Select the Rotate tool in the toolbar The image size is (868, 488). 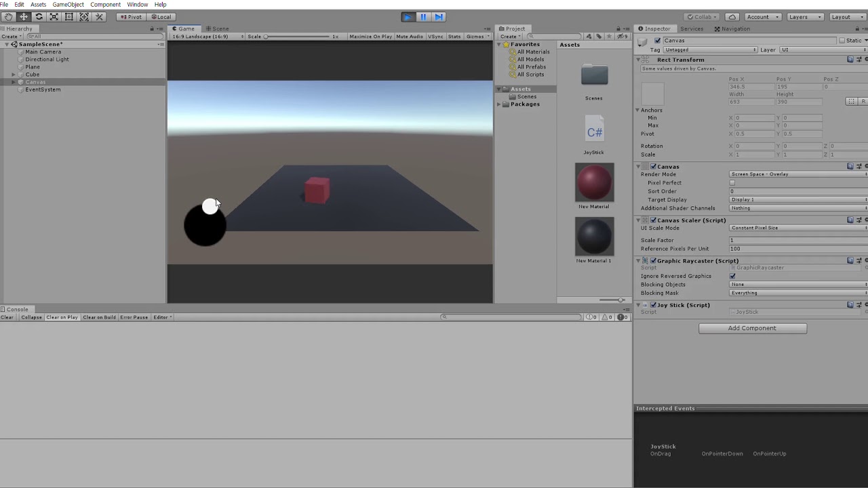click(39, 17)
